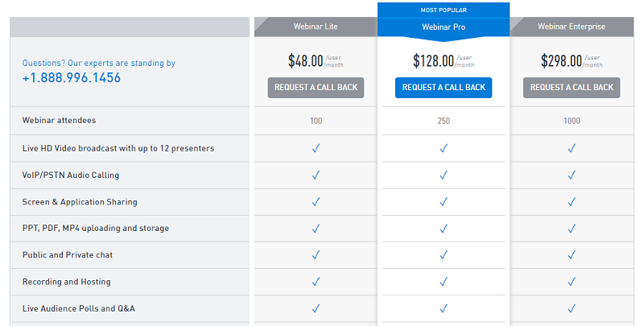Select the Webinar Lite plan header
Screen dimensions: 644x326
pos(316,27)
